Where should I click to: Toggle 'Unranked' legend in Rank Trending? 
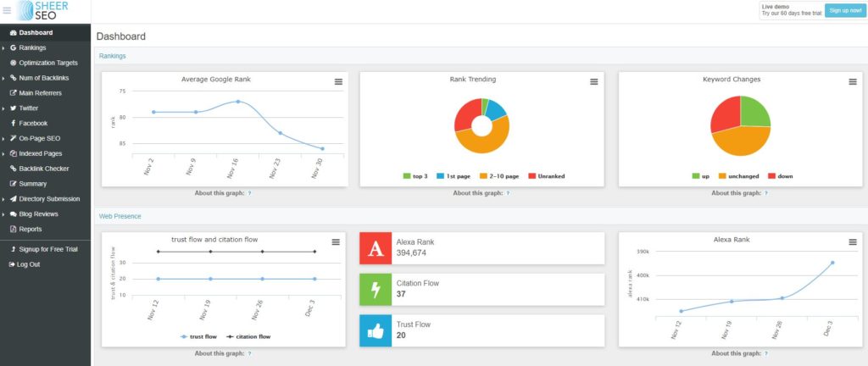pyautogui.click(x=547, y=176)
